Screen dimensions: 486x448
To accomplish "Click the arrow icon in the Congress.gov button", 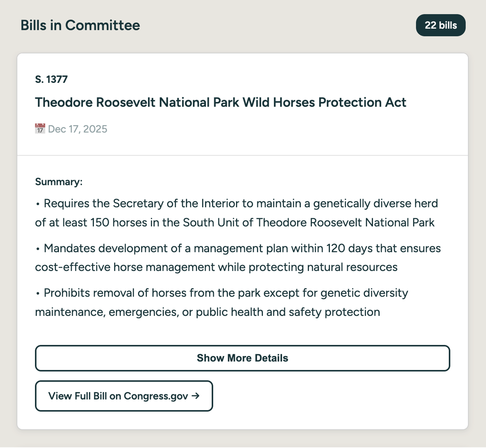I will tap(195, 395).
